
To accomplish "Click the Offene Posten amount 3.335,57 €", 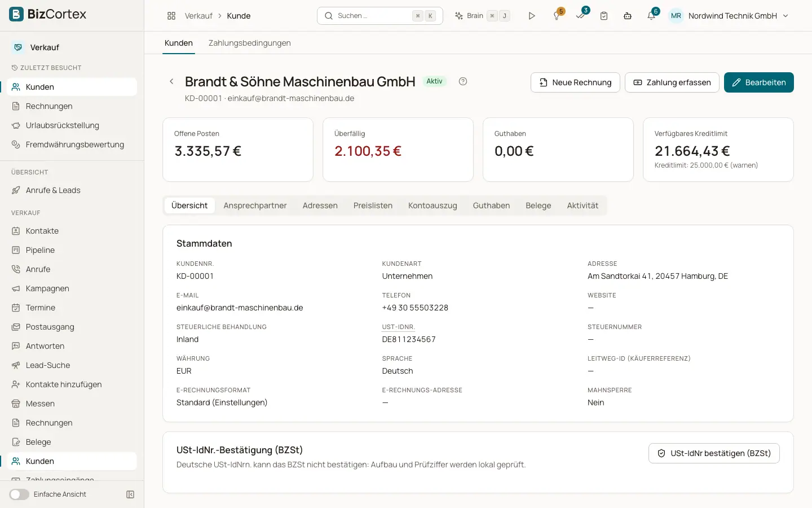I will coord(208,151).
